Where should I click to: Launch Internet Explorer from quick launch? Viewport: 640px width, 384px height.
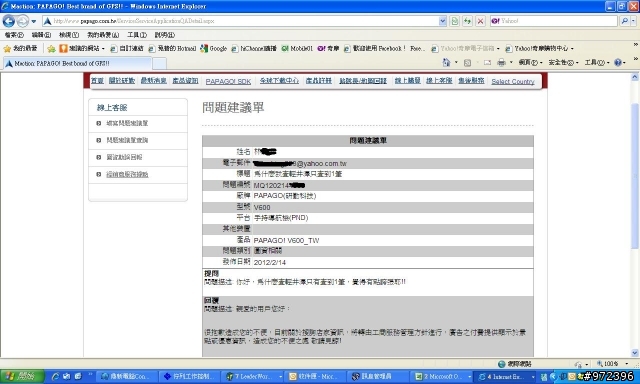click(x=55, y=376)
